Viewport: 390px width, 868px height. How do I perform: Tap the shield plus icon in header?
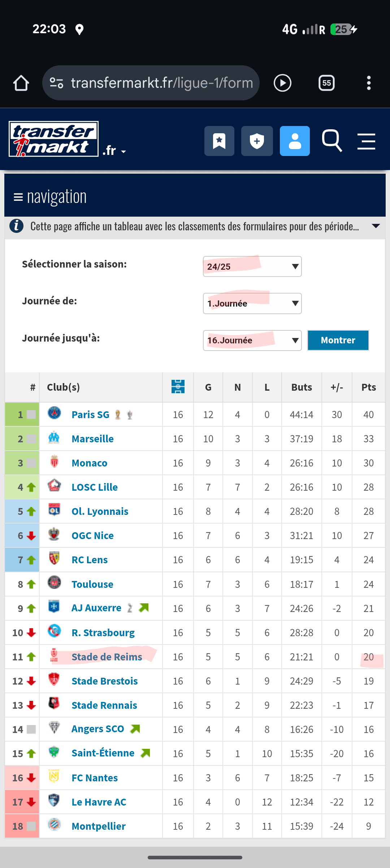(257, 141)
